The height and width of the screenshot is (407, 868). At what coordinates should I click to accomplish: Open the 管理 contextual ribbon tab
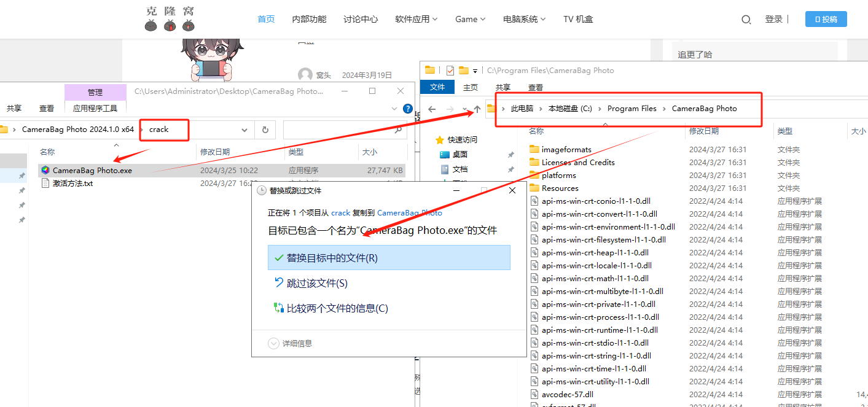pos(95,92)
